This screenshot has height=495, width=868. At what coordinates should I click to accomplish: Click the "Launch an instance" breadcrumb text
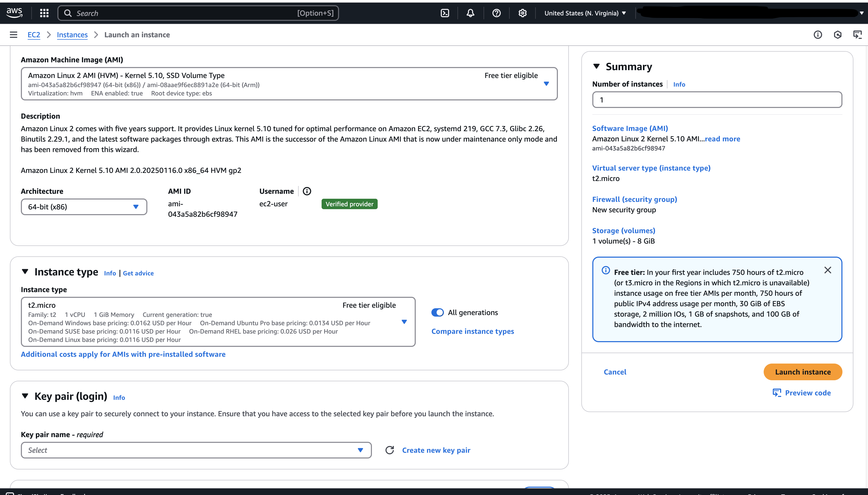pos(137,35)
